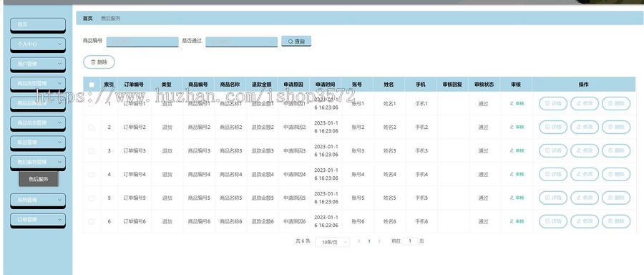Click the next page arrow

coord(379,242)
